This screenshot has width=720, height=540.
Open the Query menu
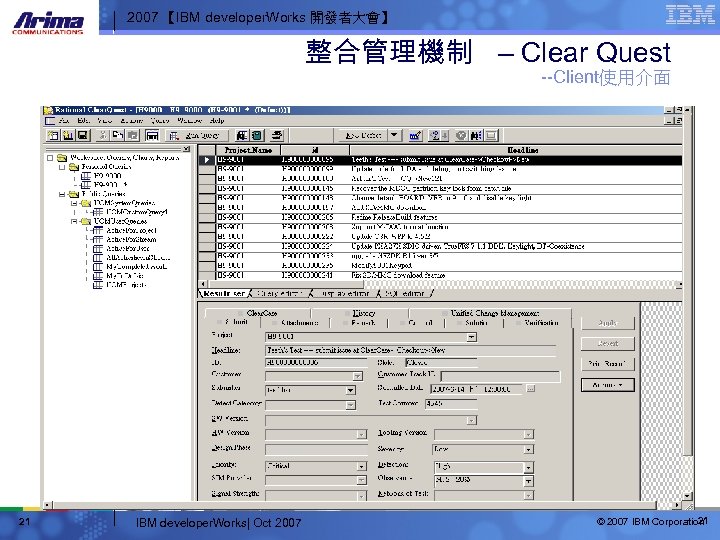coord(160,121)
